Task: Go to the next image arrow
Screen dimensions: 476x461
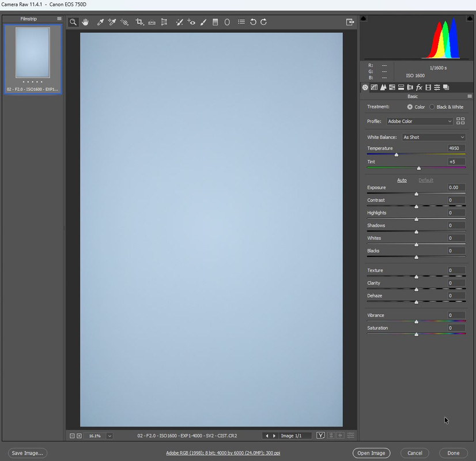Action: 274,436
